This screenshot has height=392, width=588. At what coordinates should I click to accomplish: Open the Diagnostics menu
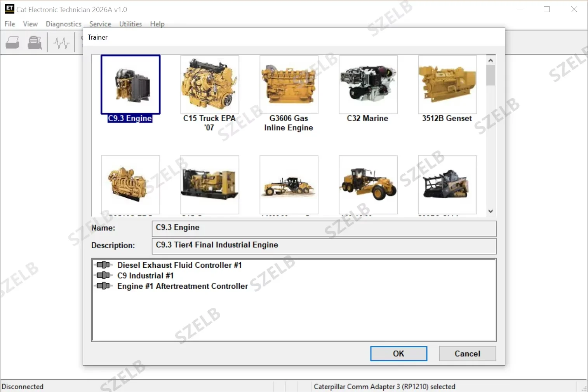coord(64,24)
